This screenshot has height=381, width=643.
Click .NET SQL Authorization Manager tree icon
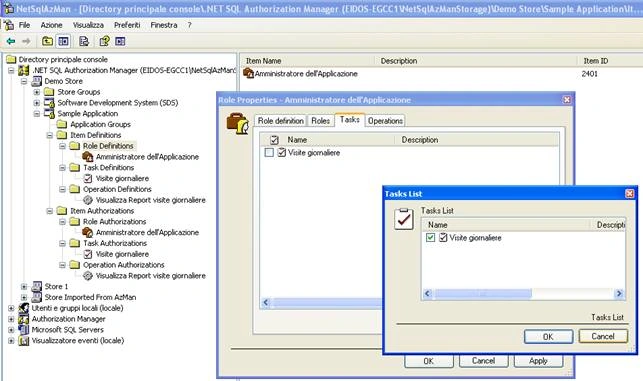point(24,71)
